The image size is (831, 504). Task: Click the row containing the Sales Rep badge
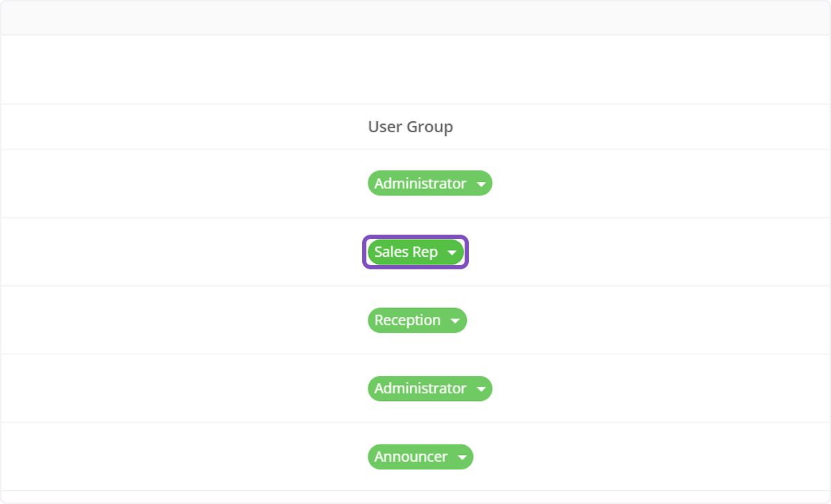(208, 252)
